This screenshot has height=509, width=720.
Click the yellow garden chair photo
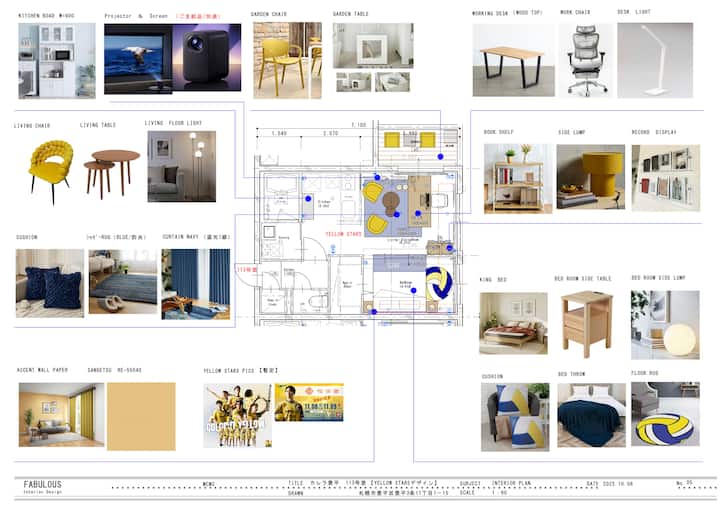tap(287, 60)
